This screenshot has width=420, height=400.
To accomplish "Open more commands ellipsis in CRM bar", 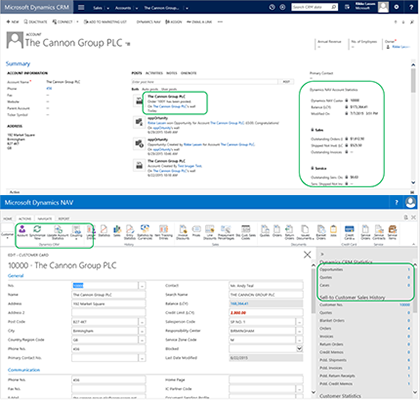I will click(220, 22).
